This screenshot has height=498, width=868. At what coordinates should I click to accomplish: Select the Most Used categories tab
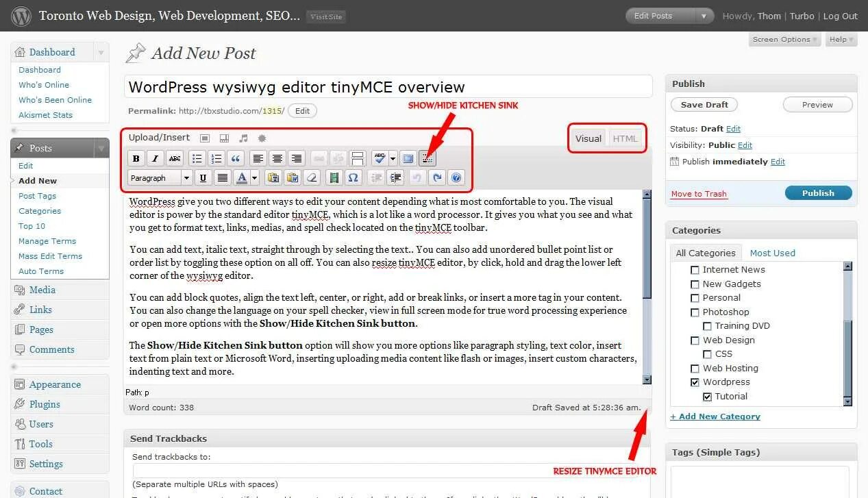(x=772, y=253)
